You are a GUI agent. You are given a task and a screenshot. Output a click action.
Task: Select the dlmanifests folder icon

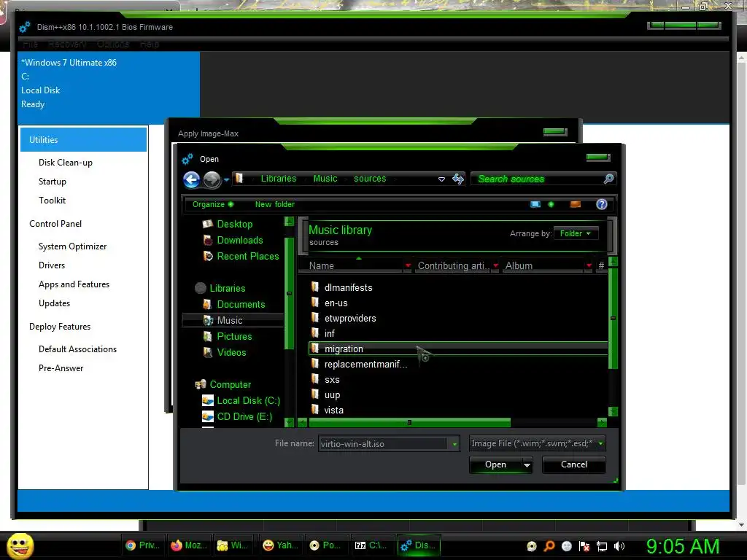pyautogui.click(x=315, y=287)
